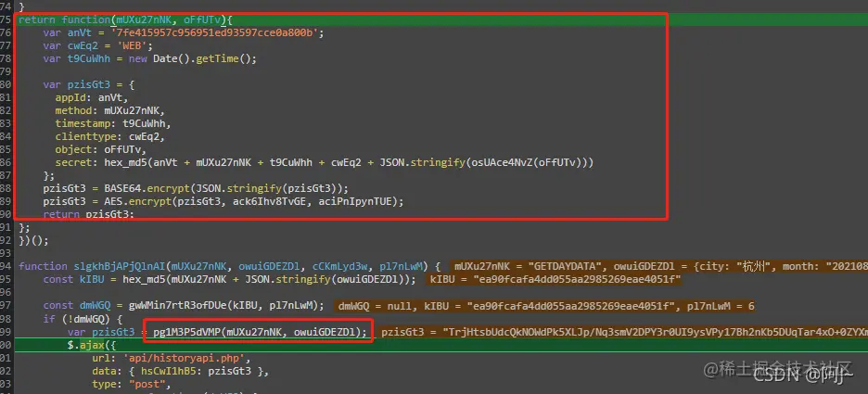Click the 'method' property key
This screenshot has height=394, width=868.
73,110
